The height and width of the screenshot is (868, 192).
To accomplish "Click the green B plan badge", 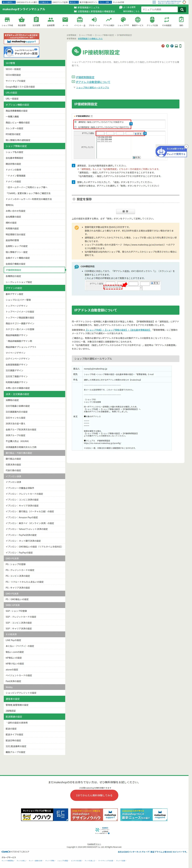I will click(167, 46).
